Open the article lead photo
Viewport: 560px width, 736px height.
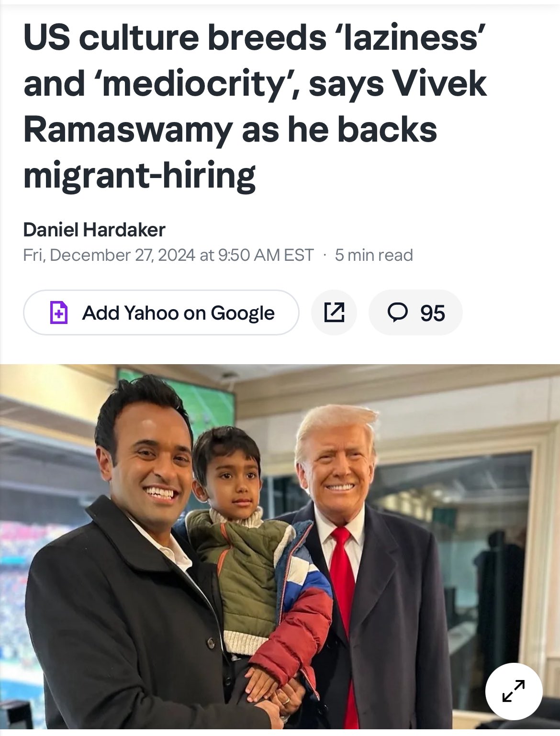tap(280, 550)
